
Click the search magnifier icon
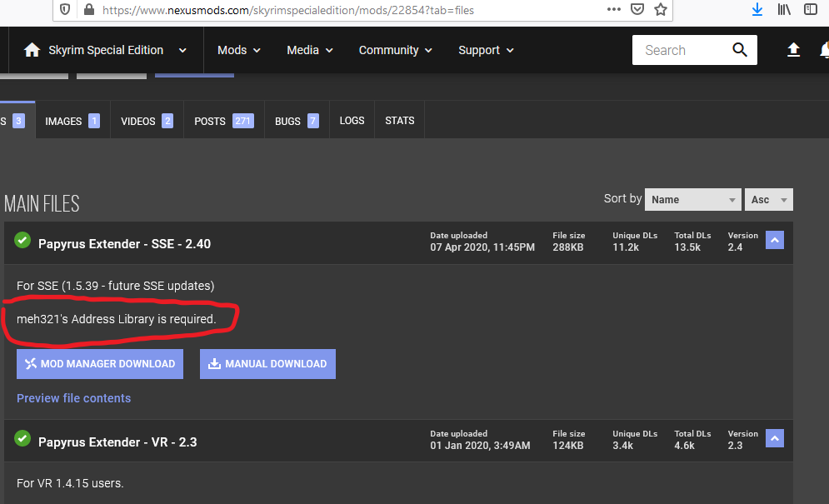(x=740, y=50)
